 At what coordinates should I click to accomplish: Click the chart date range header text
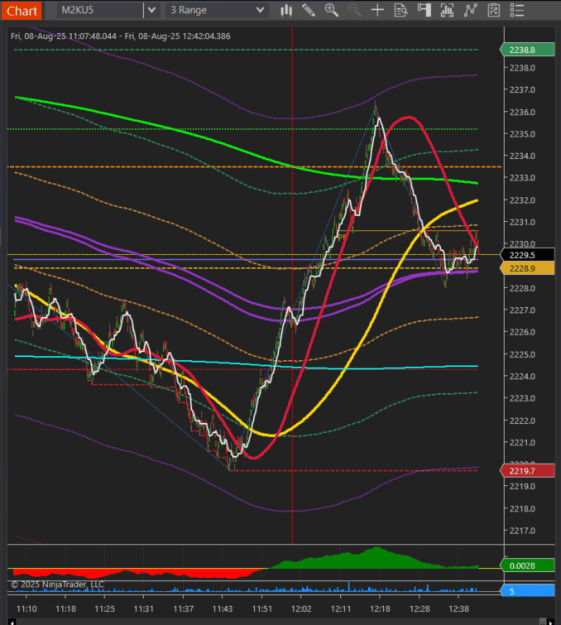120,36
